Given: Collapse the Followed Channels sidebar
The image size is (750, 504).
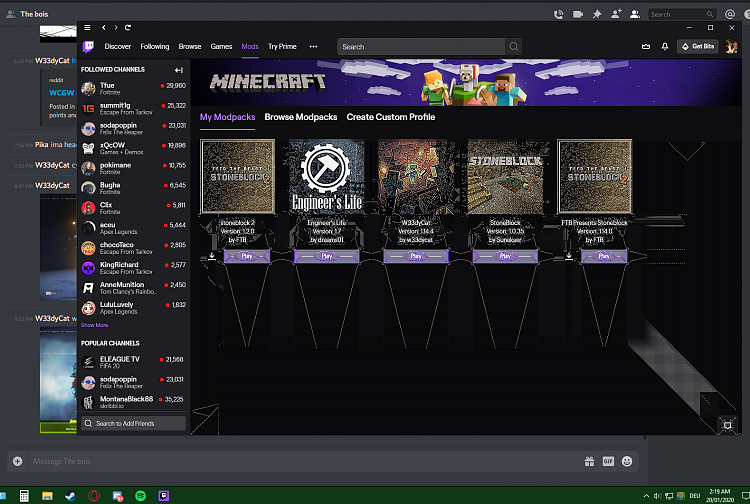Looking at the screenshot, I should coord(179,70).
